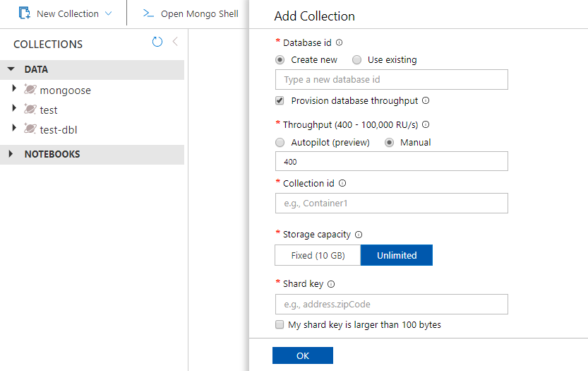Screen dimensions: 588x371
Task: Choose Fixed (10 GB) storage capacity
Action: tap(317, 255)
